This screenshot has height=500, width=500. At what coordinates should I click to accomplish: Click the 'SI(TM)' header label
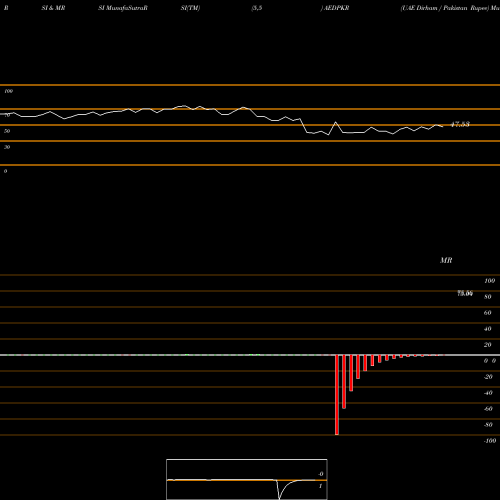point(190,8)
